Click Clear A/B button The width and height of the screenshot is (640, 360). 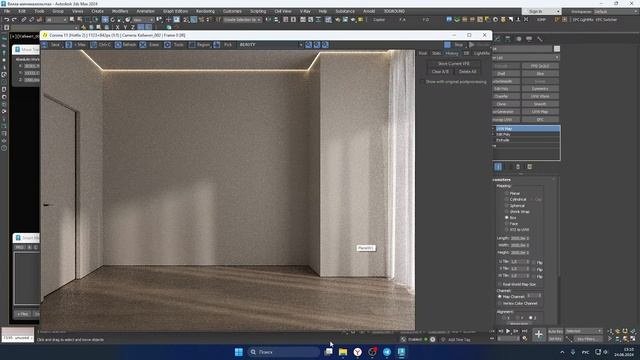(x=440, y=71)
